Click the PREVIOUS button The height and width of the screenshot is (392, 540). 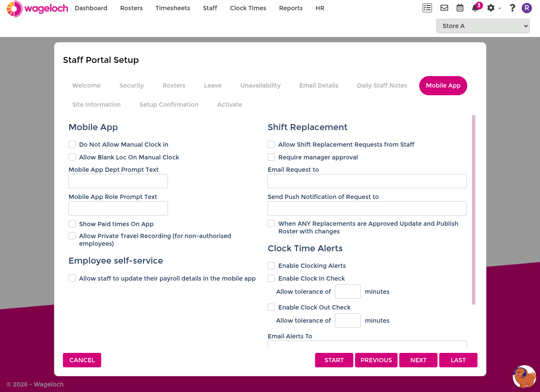point(376,360)
